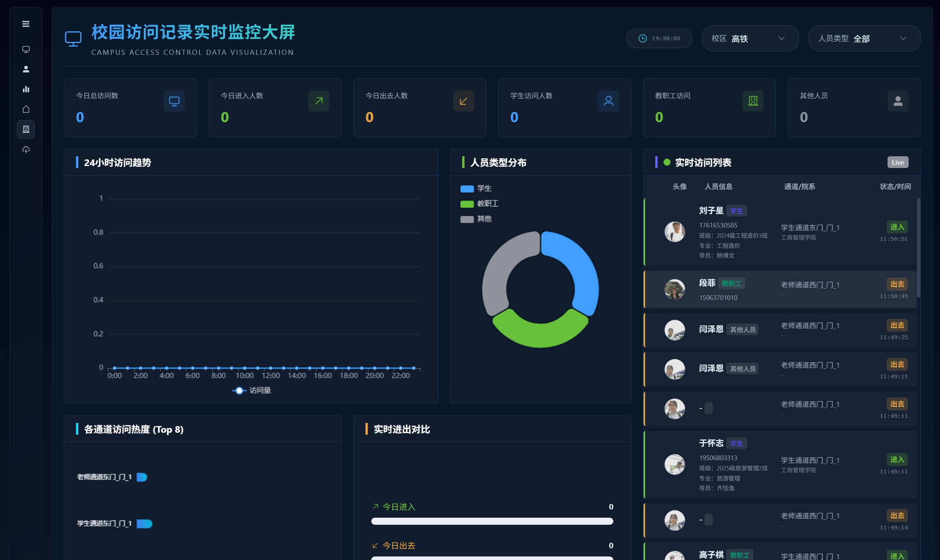This screenshot has height=560, width=940.
Task: Click the 今日进入 progress bar
Action: pyautogui.click(x=492, y=521)
